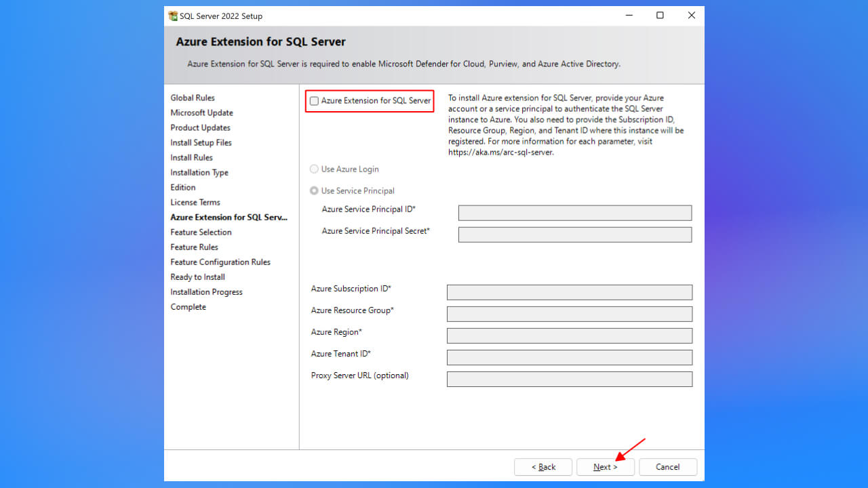The width and height of the screenshot is (868, 488).
Task: Select Feature Configuration Rules step
Action: [x=220, y=262]
